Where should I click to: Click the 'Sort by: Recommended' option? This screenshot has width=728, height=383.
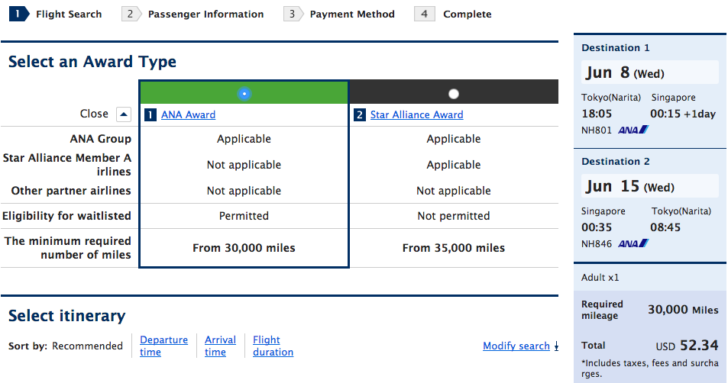65,346
